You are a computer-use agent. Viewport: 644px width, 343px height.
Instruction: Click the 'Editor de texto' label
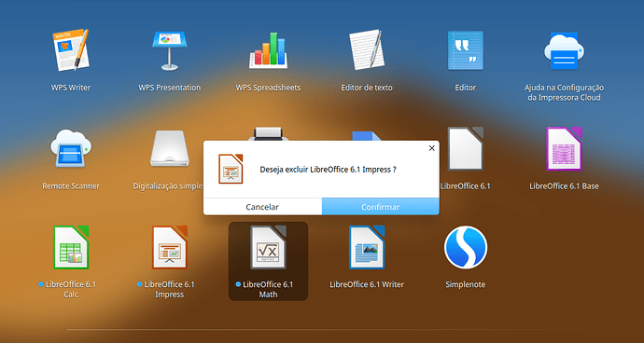click(x=367, y=88)
